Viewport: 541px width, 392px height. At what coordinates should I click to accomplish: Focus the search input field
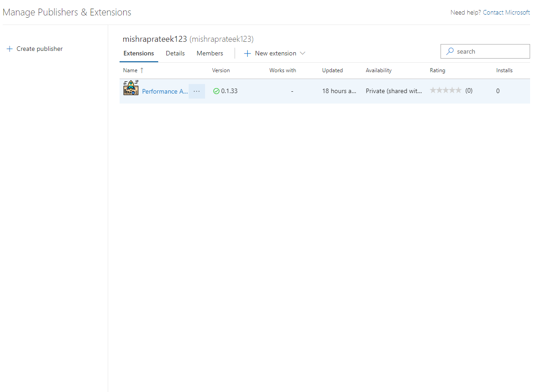click(x=485, y=51)
